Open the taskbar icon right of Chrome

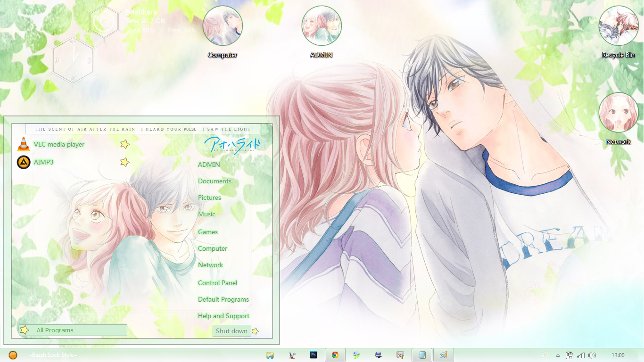(x=357, y=355)
